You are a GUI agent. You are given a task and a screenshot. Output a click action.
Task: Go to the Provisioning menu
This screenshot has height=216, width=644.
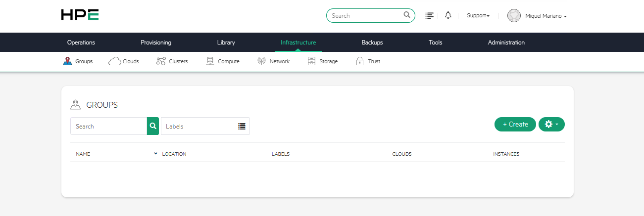pos(156,43)
